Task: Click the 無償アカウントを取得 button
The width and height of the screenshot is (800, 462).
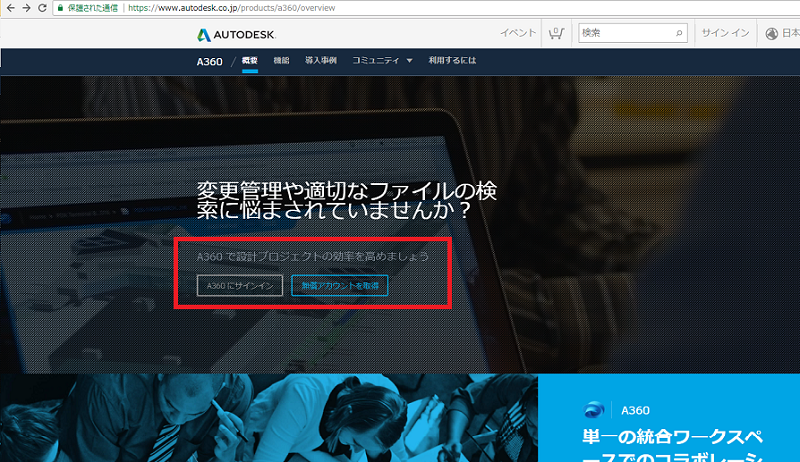Action: [x=340, y=286]
